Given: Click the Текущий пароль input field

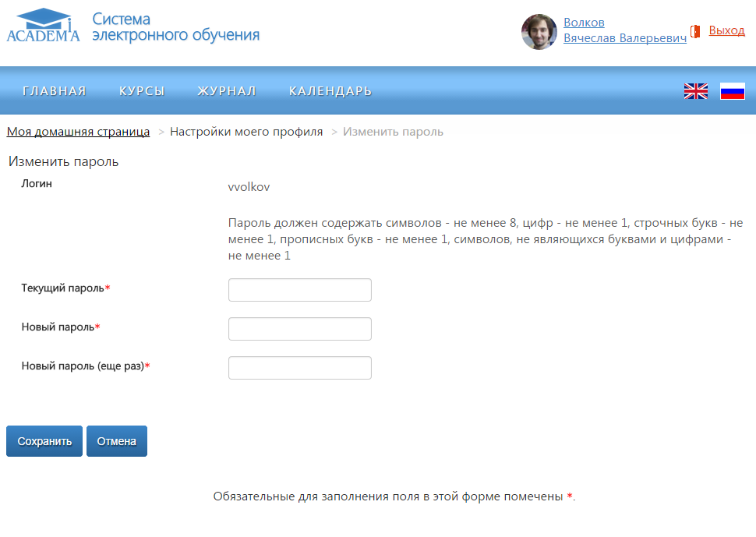Looking at the screenshot, I should [300, 290].
